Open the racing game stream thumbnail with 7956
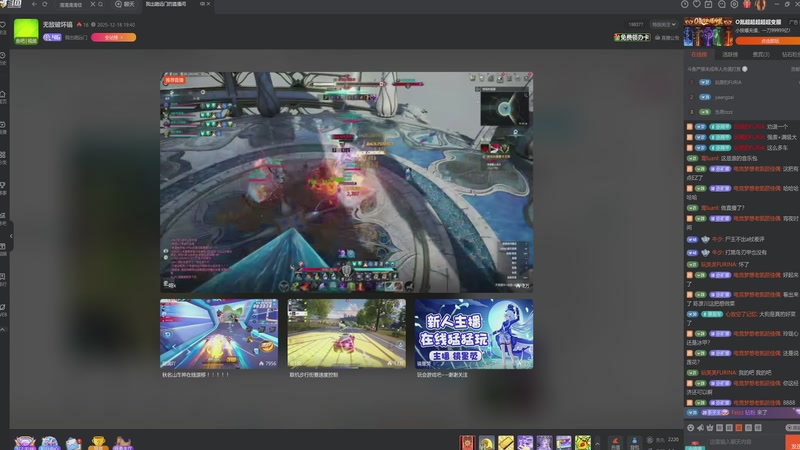 [x=219, y=334]
